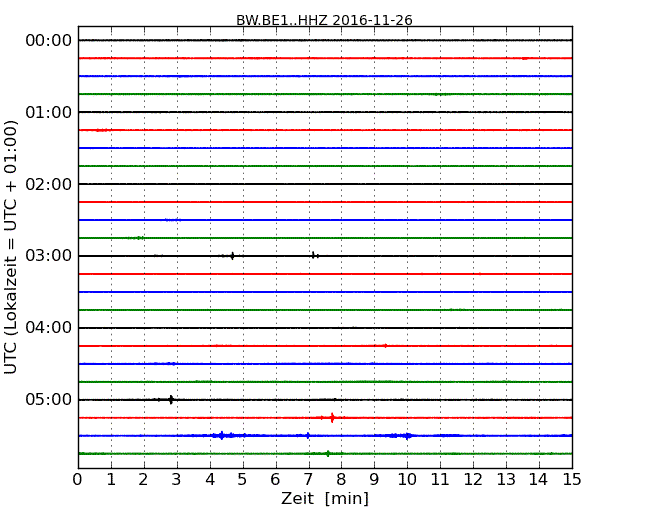Click x-axis tick label 13
The width and height of the screenshot is (650, 520).
coord(506,480)
